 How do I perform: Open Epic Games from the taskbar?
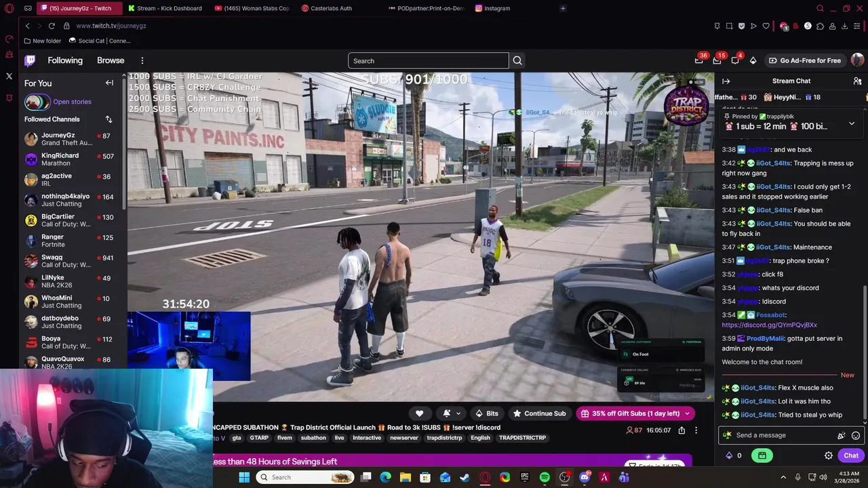[524, 477]
